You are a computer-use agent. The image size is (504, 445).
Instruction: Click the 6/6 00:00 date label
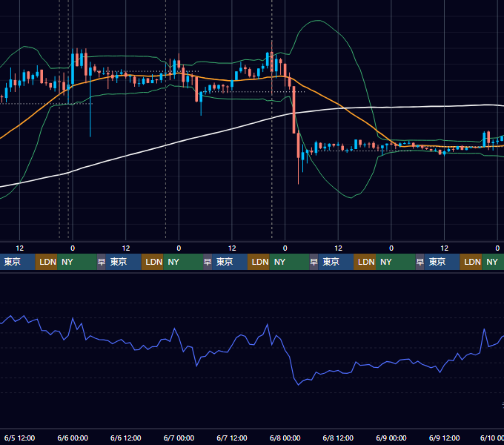click(73, 438)
